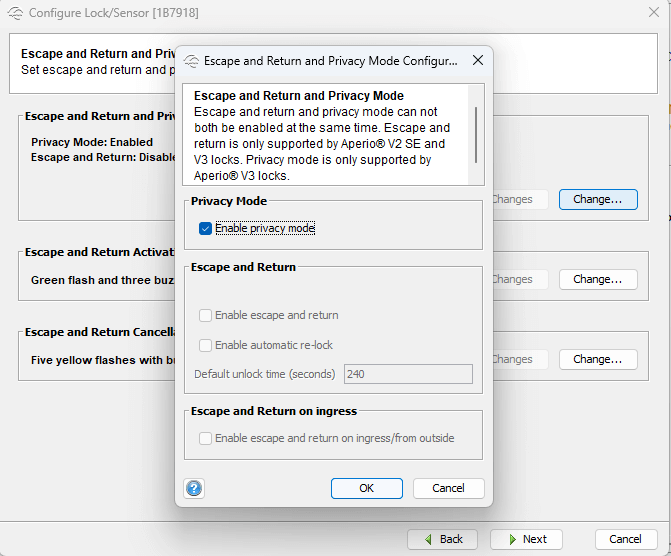Check escape and return on ingress option
Screen dimensions: 671x556
point(206,438)
